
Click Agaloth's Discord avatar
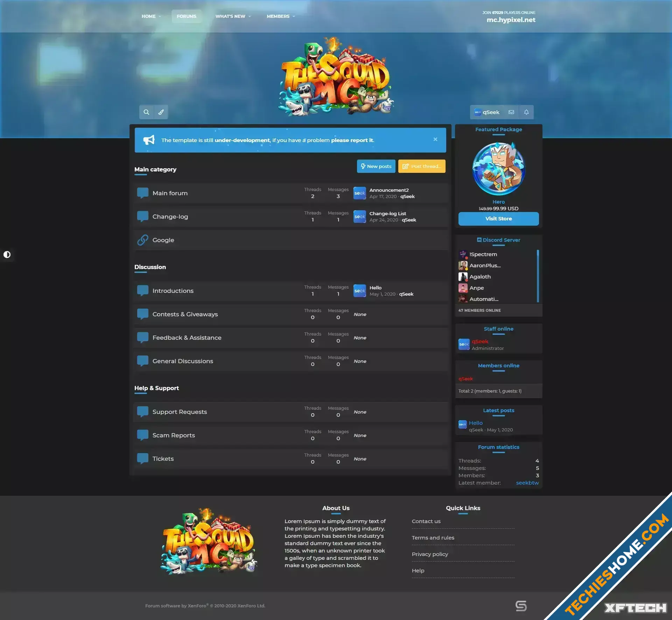463,277
